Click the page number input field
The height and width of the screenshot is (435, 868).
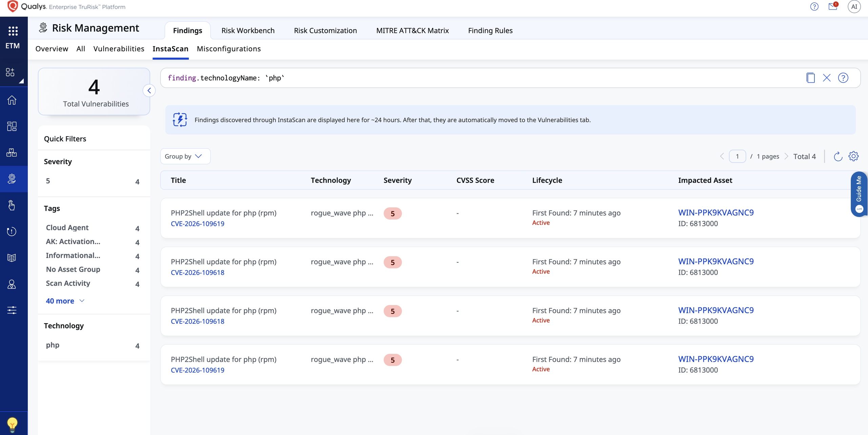[737, 156]
